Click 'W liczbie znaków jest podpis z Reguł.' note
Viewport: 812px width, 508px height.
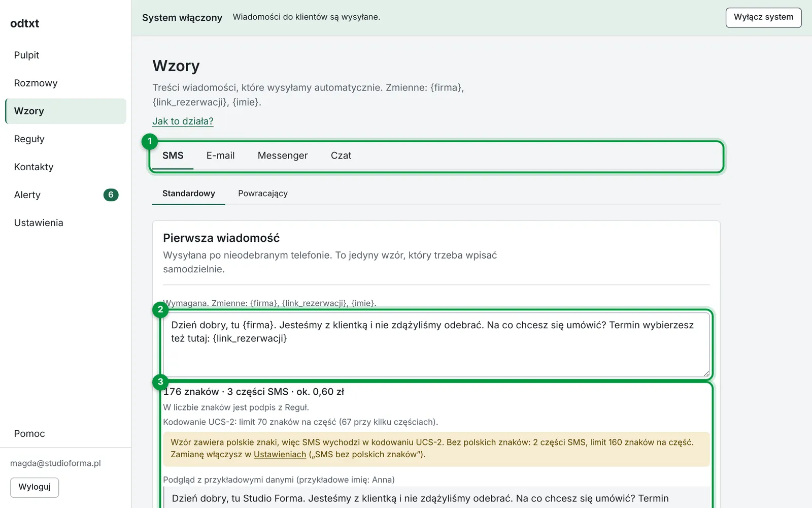[236, 407]
